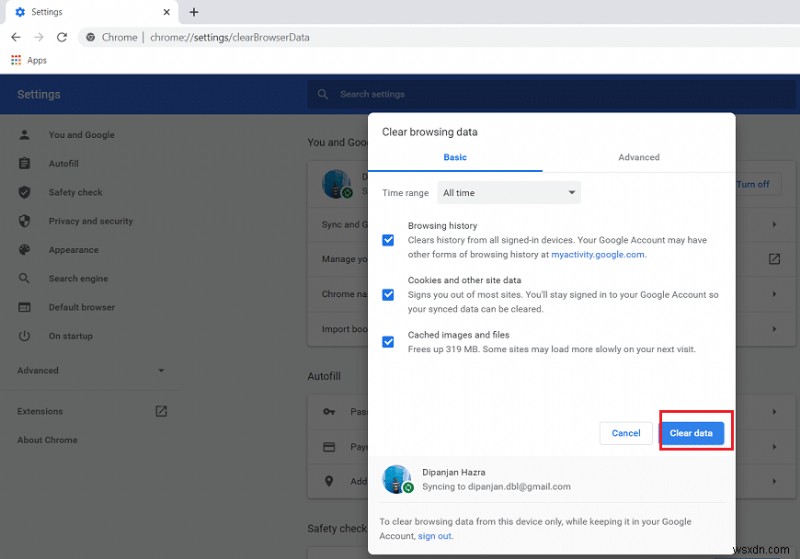Open You and Google settings section
800x559 pixels.
coord(81,135)
